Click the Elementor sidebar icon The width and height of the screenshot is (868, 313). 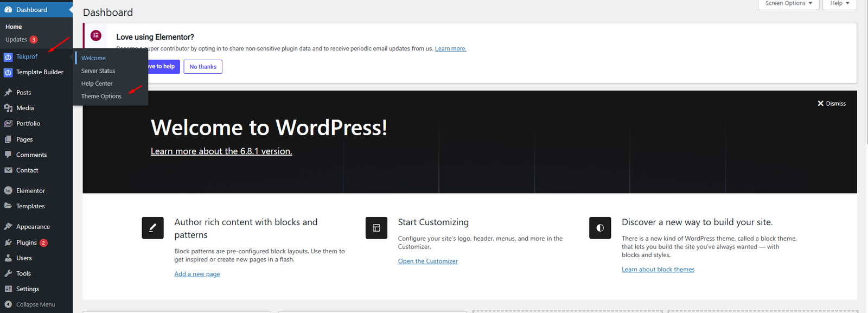click(8, 191)
